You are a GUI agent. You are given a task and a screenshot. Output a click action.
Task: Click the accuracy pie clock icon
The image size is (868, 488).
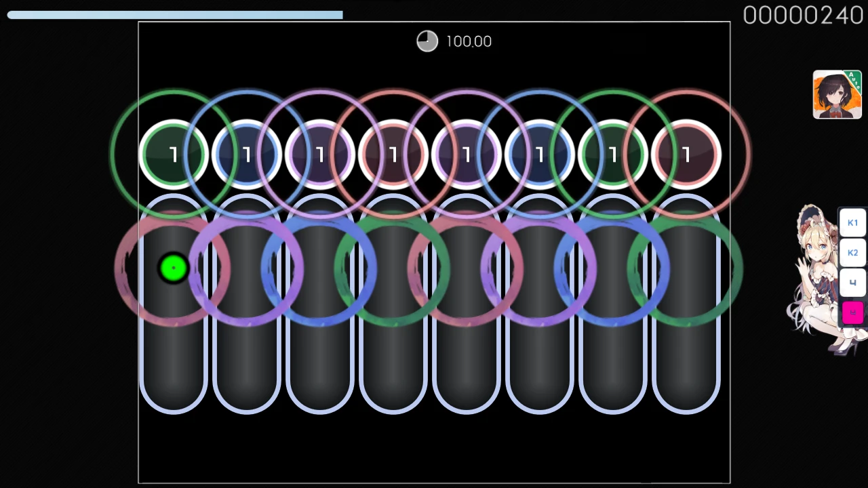427,41
